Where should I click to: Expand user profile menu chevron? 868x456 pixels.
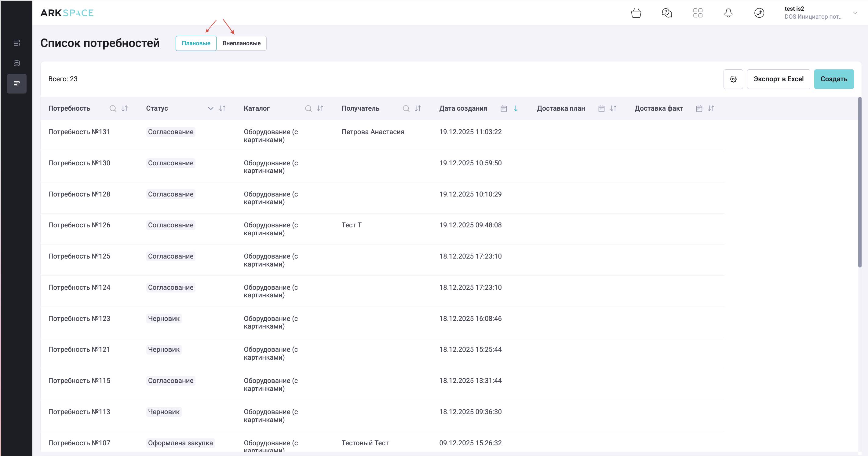click(855, 13)
